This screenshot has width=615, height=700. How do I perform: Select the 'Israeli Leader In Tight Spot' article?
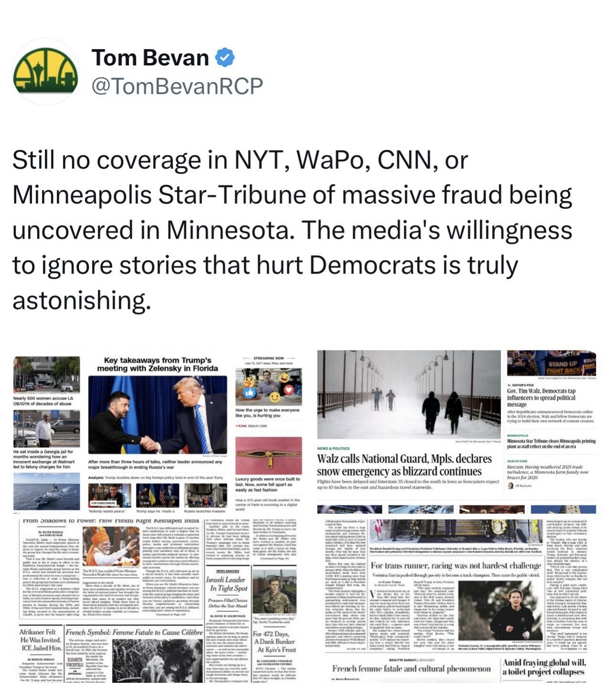[227, 583]
